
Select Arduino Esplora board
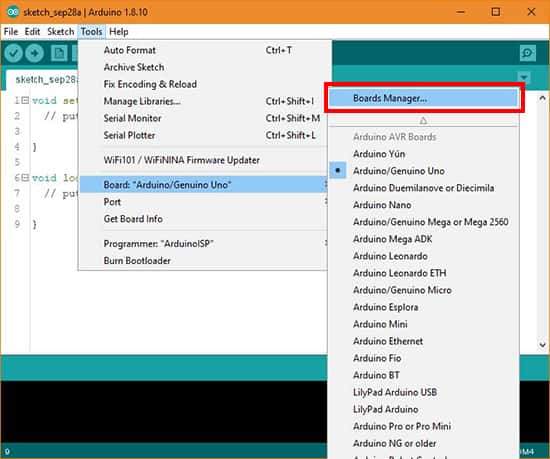tap(423, 307)
